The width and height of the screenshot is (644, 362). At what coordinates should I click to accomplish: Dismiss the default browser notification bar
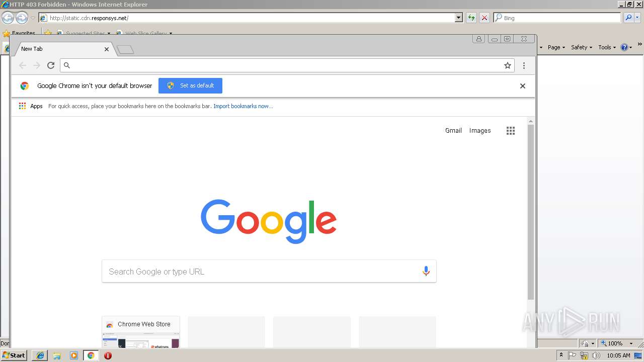pyautogui.click(x=523, y=86)
